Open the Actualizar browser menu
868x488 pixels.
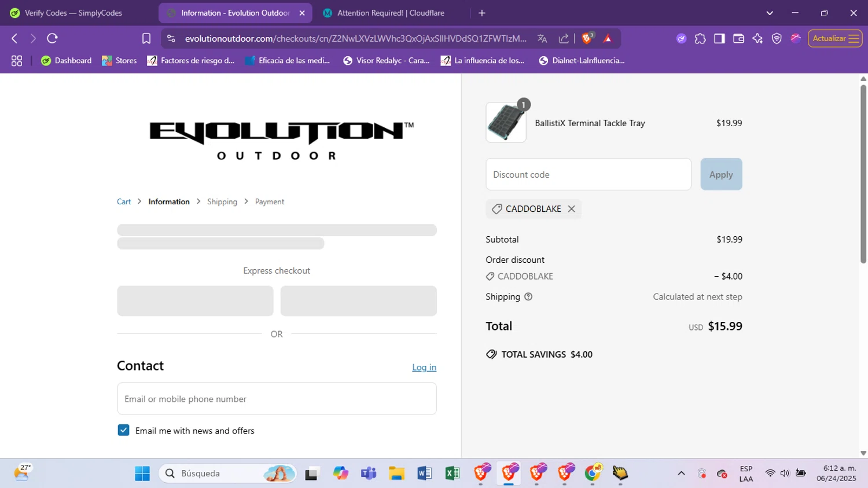point(835,39)
